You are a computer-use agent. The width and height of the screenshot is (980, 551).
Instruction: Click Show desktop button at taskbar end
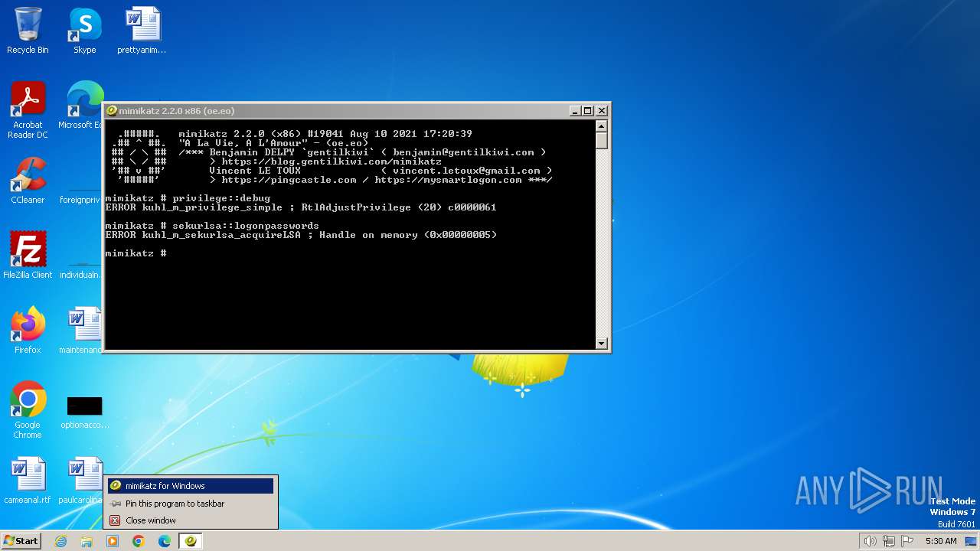(x=972, y=541)
